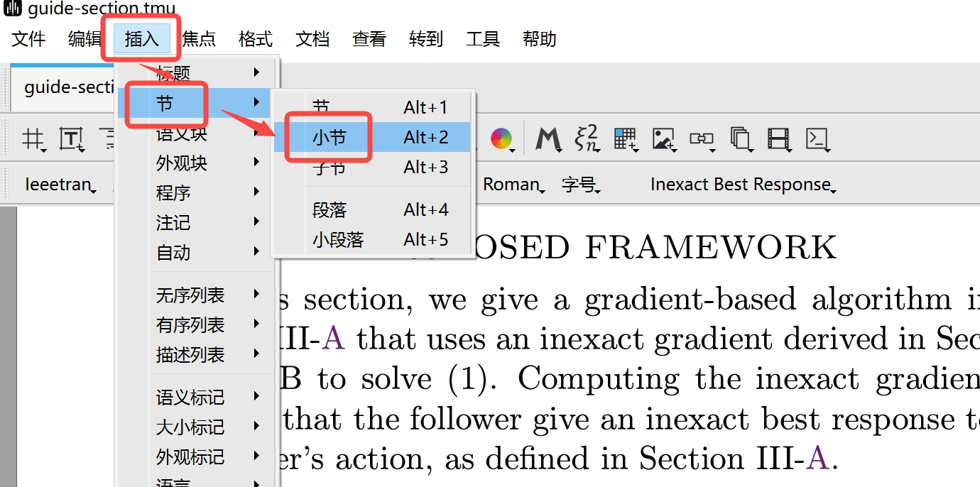The width and height of the screenshot is (980, 487).
Task: Open the Inexact Best Response section dropdown
Action: point(743,185)
